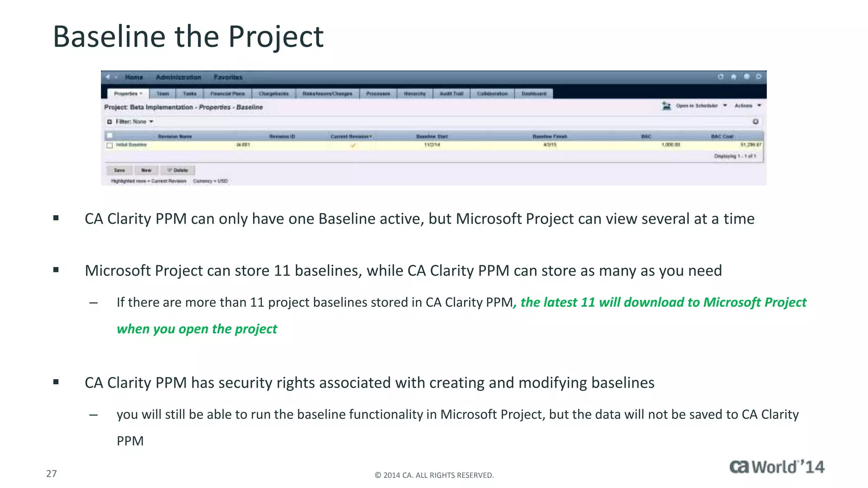This screenshot has width=868, height=488.
Task: Switch to the Hierarchy tab
Action: click(415, 94)
